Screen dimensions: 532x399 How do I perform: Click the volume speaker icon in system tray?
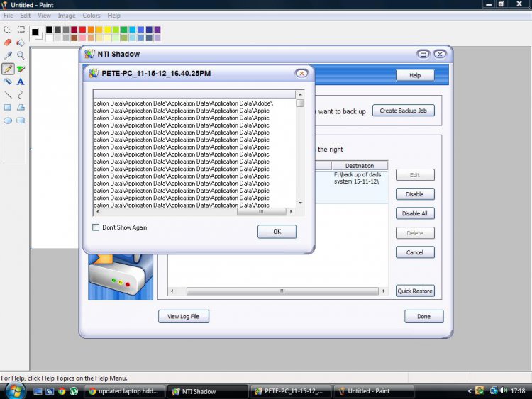pos(503,391)
